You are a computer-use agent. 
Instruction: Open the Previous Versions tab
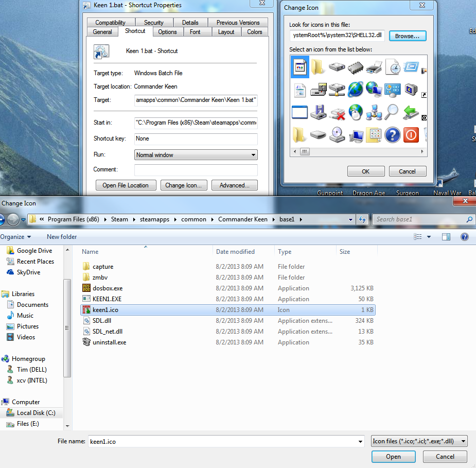pos(238,23)
